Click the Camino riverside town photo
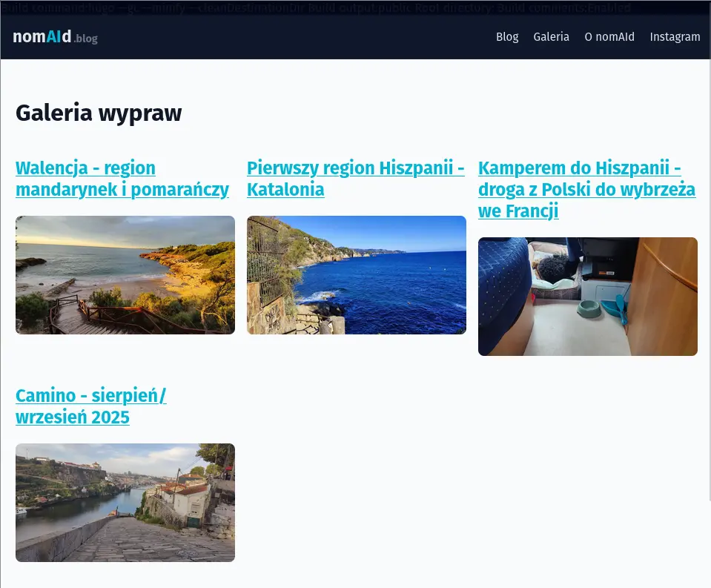Image resolution: width=711 pixels, height=588 pixels. coord(125,502)
